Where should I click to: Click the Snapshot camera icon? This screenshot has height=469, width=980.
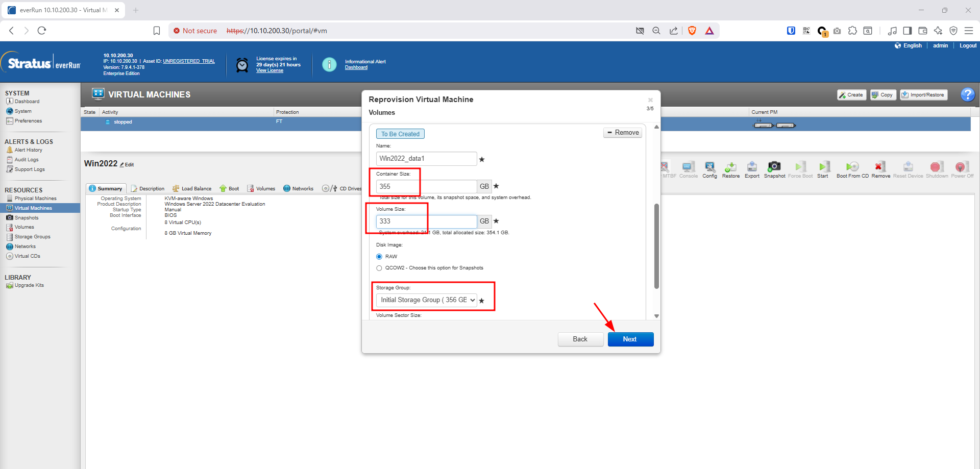pos(774,167)
